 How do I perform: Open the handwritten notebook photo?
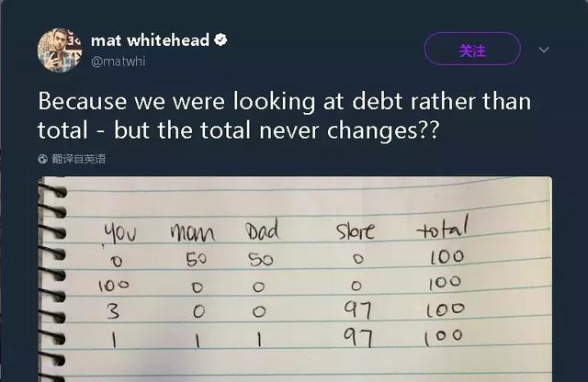point(303,285)
